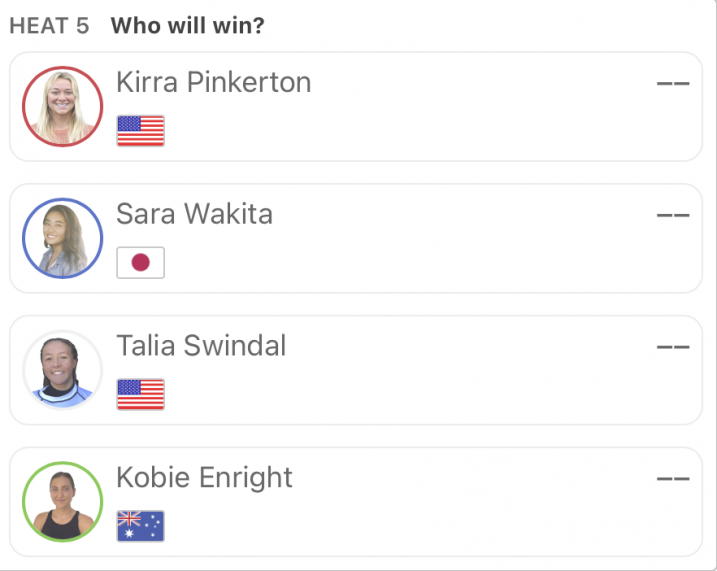The image size is (717, 571).
Task: Select the Kobie Enright name text
Action: (204, 478)
